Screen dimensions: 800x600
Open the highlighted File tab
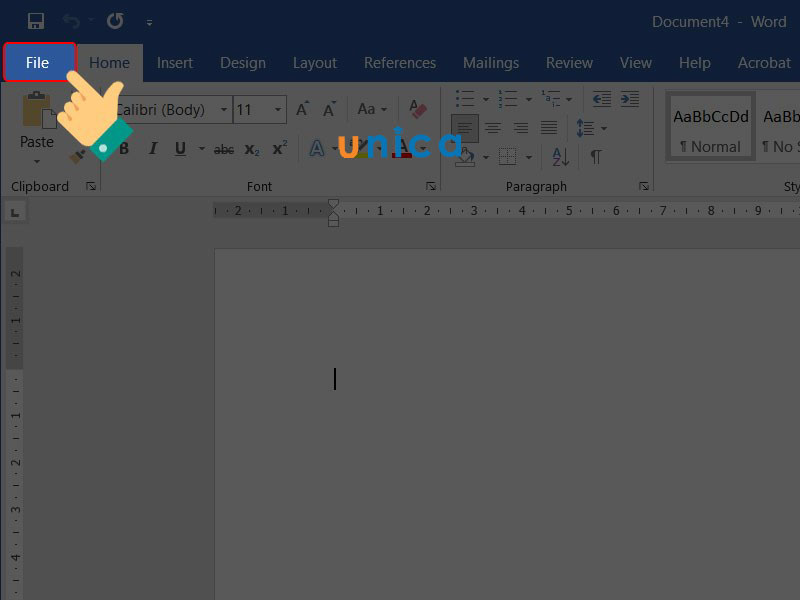[x=38, y=61]
